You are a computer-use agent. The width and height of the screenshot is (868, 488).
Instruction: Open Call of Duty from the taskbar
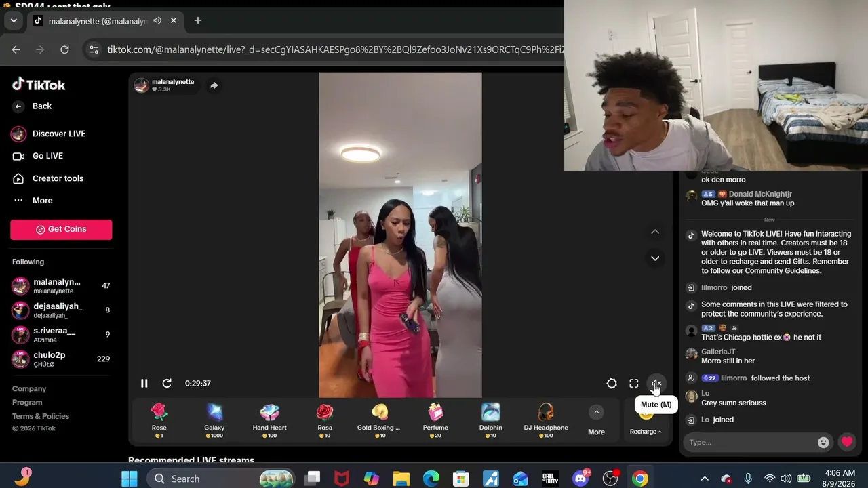pyautogui.click(x=551, y=479)
